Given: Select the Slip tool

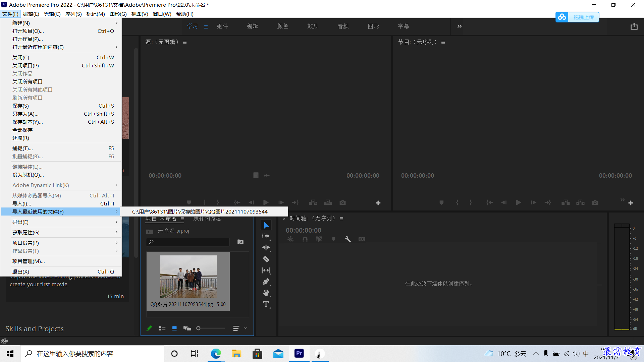Looking at the screenshot, I should 266,270.
